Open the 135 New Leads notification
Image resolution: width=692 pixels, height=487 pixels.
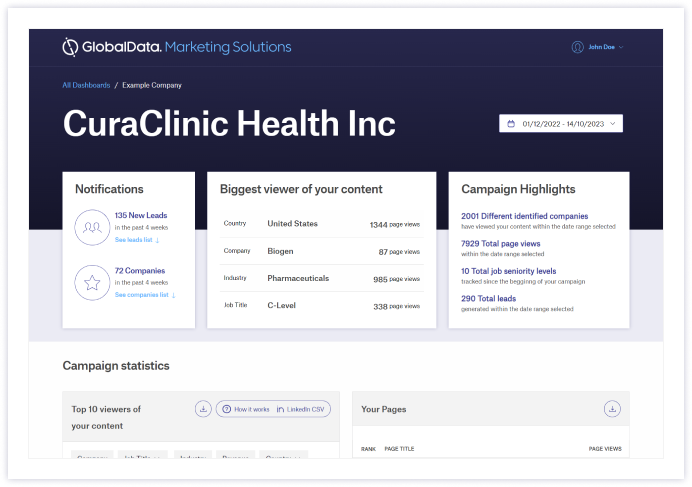pos(141,215)
